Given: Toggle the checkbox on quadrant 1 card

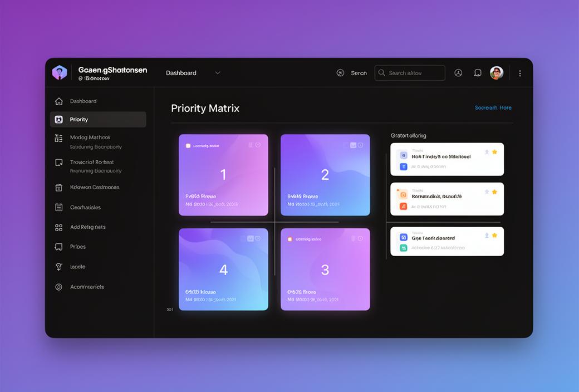Looking at the screenshot, I should (188, 146).
